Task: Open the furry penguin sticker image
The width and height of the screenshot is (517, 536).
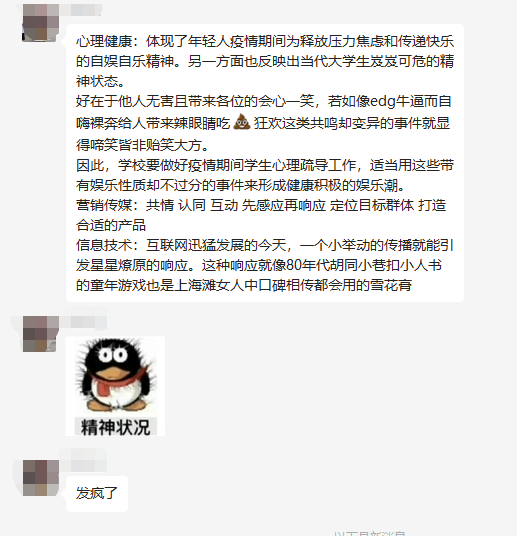Action: [115, 386]
